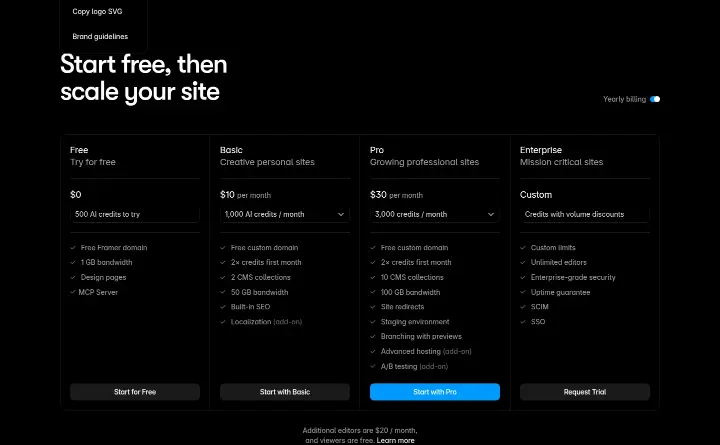Click checkmark icon beside Built-in SEO

click(x=223, y=307)
